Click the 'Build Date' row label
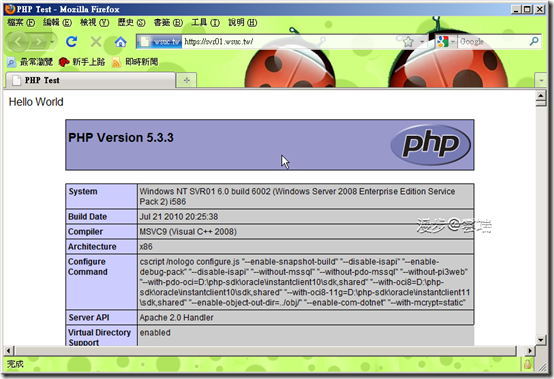The image size is (554, 379). click(87, 217)
